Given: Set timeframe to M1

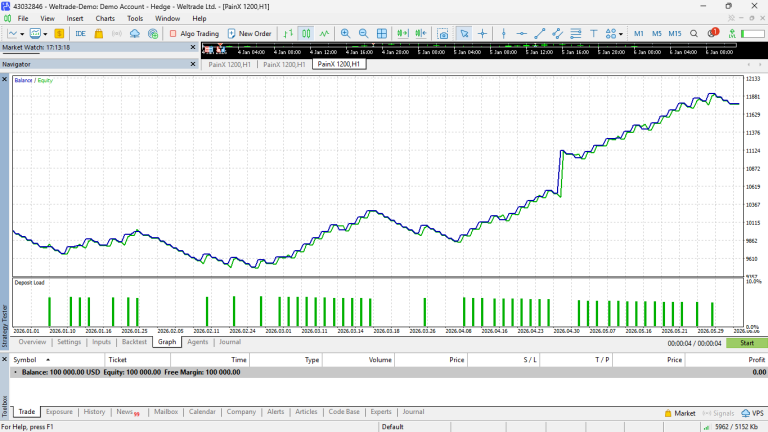Looking at the screenshot, I should click(x=639, y=34).
